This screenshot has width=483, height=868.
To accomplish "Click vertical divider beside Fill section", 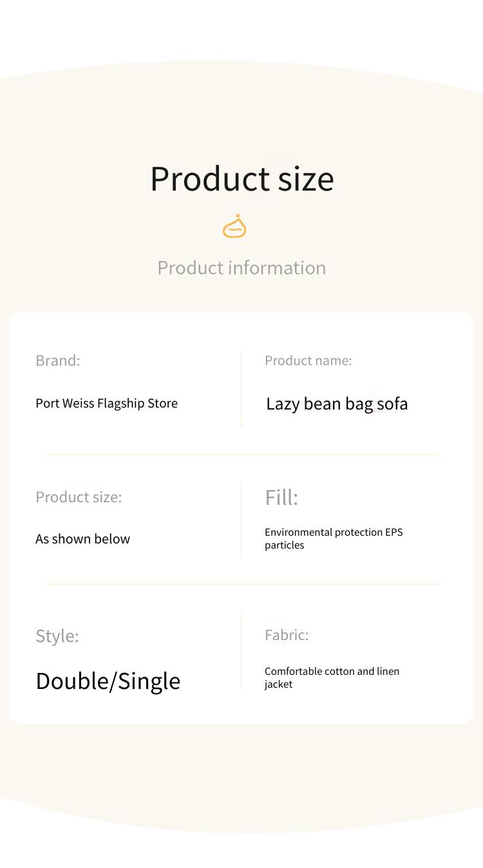I will tap(241, 520).
